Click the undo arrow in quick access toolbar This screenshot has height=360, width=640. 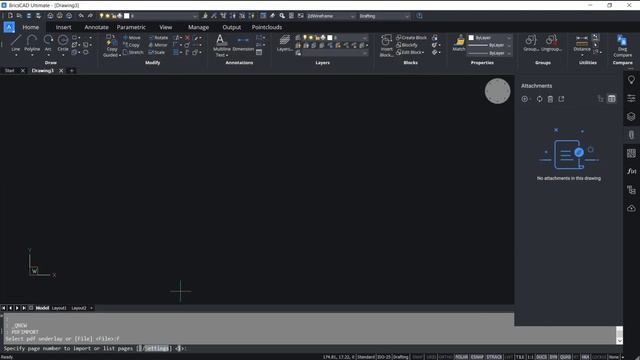81,16
